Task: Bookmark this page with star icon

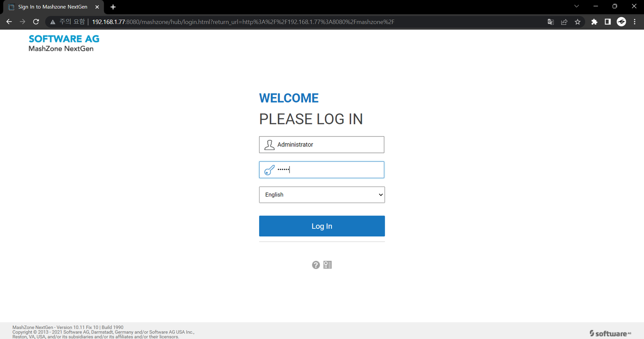Action: 578,22
